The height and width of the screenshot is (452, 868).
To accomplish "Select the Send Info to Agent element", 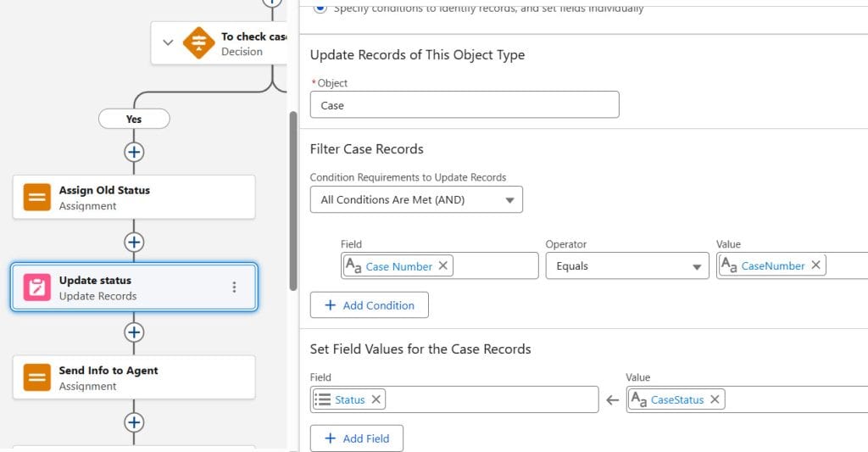I will click(134, 377).
